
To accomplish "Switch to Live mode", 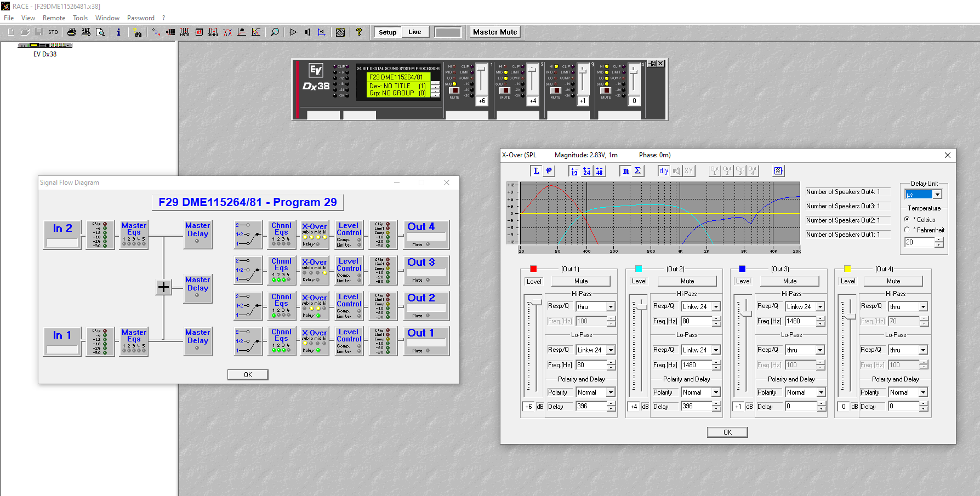I will pyautogui.click(x=414, y=32).
